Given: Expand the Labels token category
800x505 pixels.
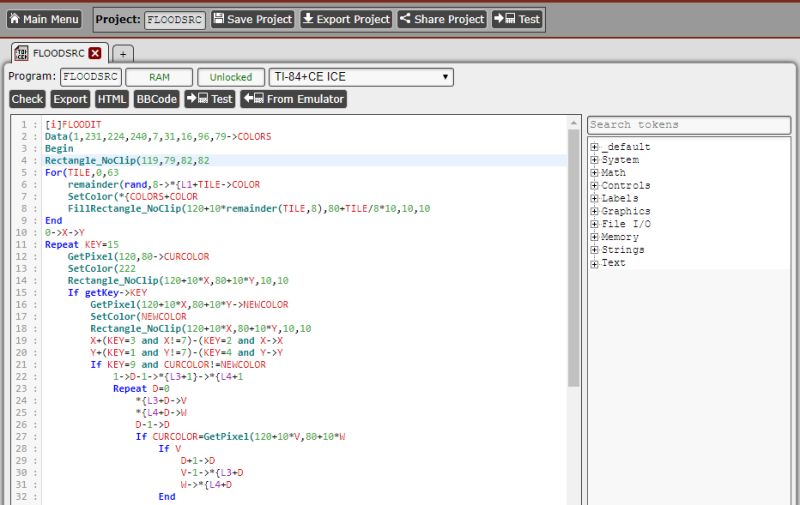Looking at the screenshot, I should click(594, 198).
